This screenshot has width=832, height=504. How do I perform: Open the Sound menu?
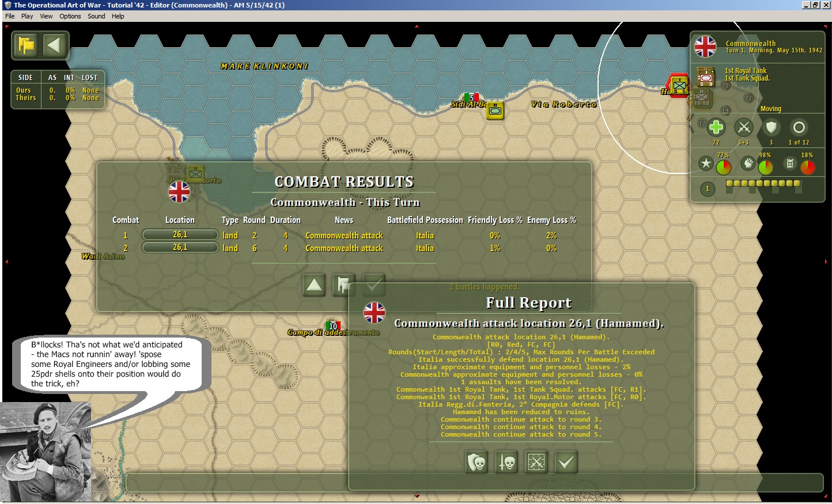(x=96, y=16)
